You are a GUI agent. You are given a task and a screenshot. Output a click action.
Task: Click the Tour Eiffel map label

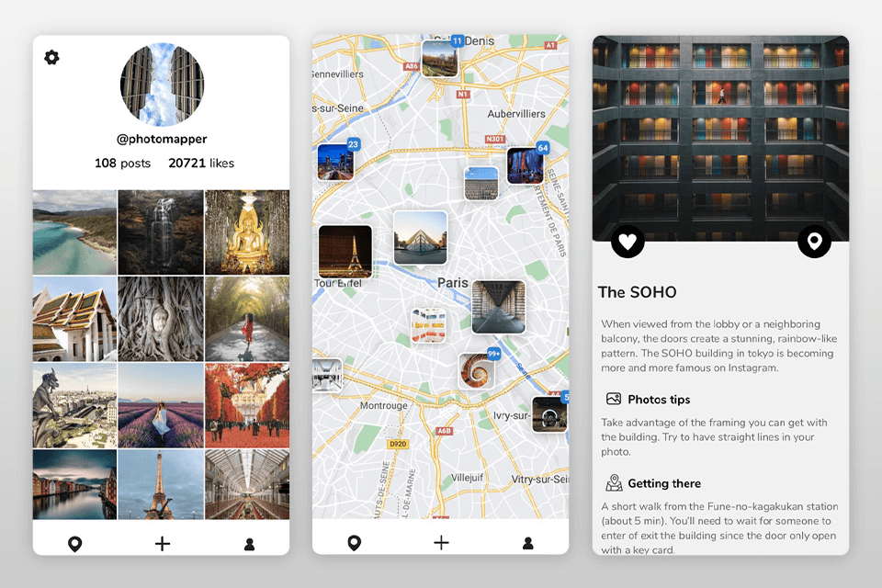point(337,283)
